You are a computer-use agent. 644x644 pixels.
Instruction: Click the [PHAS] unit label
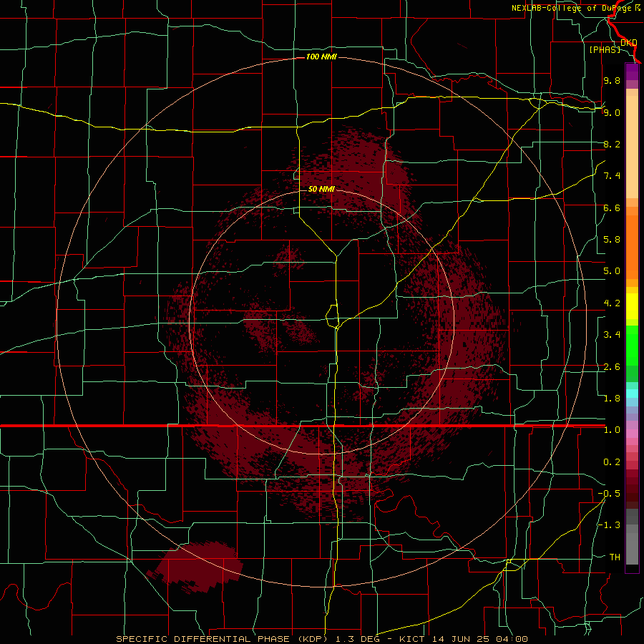point(605,49)
